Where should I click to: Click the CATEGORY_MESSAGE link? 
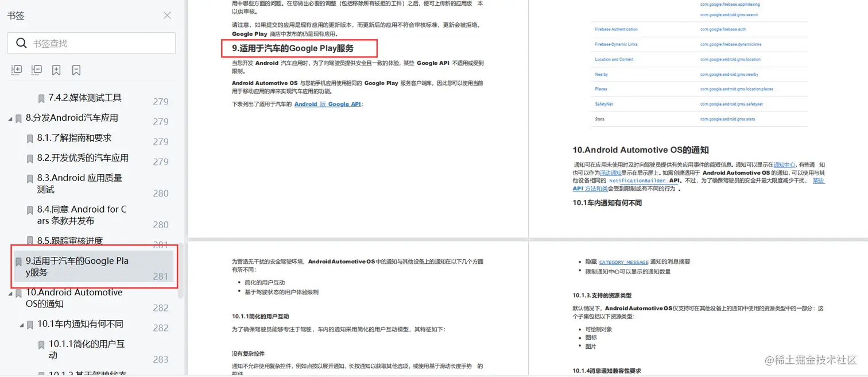(623, 262)
